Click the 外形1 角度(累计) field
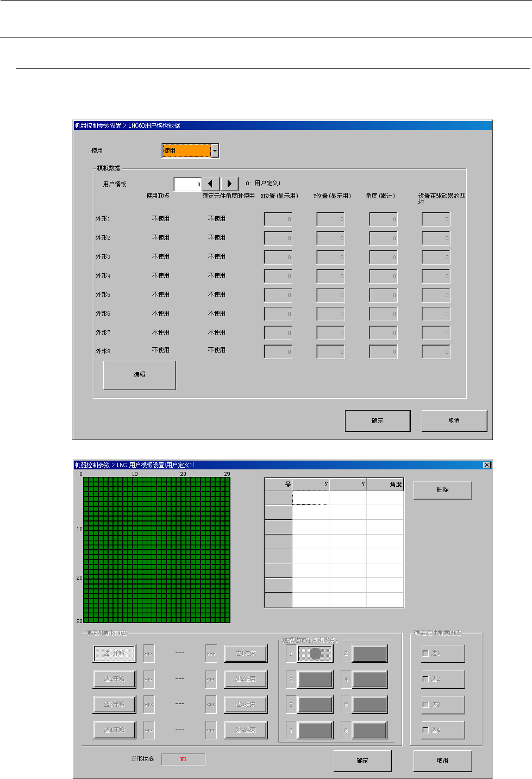Viewport: 532px width, 779px height. click(x=384, y=219)
